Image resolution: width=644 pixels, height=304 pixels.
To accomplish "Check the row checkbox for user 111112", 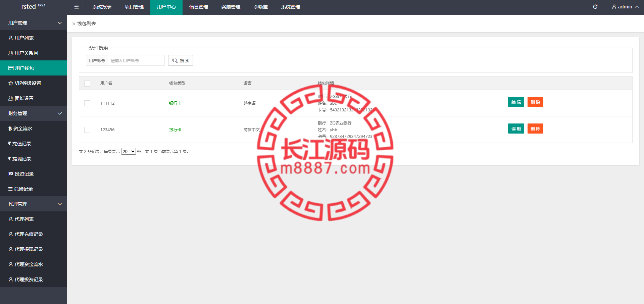I will (87, 103).
